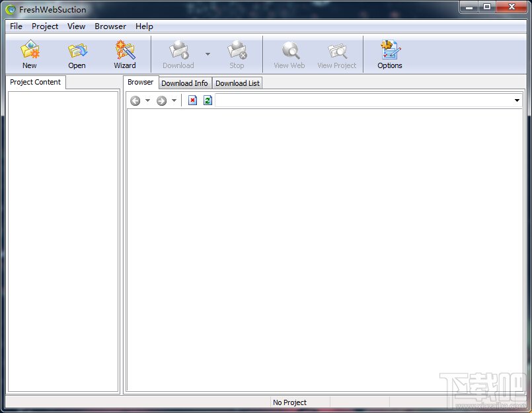
Task: Stop page loading with red X icon
Action: pos(193,100)
